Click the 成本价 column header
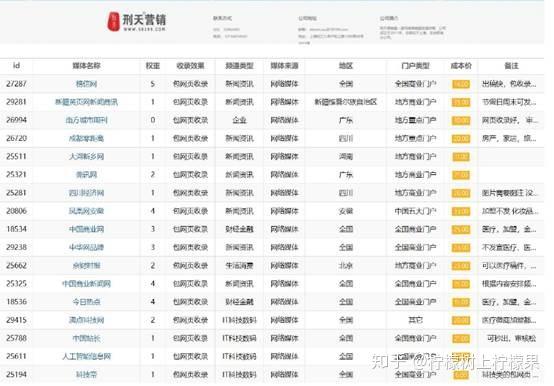The width and height of the screenshot is (554, 386). 461,66
